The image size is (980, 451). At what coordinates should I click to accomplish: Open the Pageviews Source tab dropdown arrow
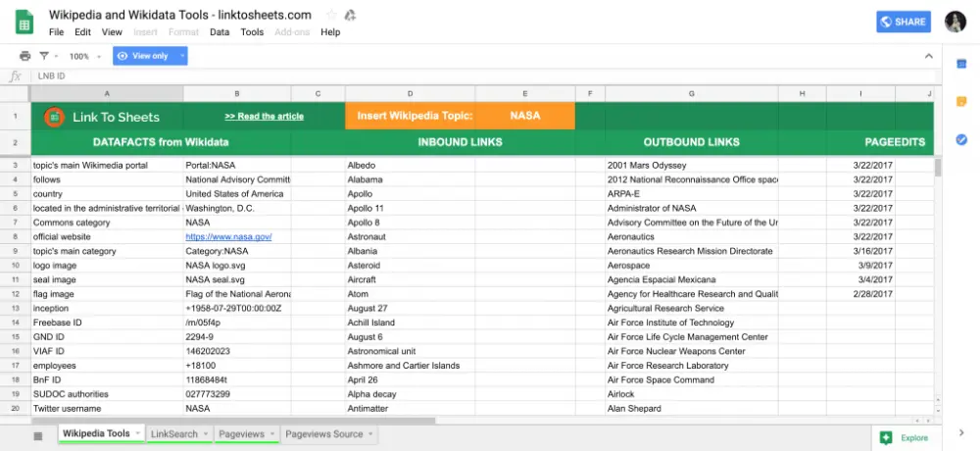(370, 433)
